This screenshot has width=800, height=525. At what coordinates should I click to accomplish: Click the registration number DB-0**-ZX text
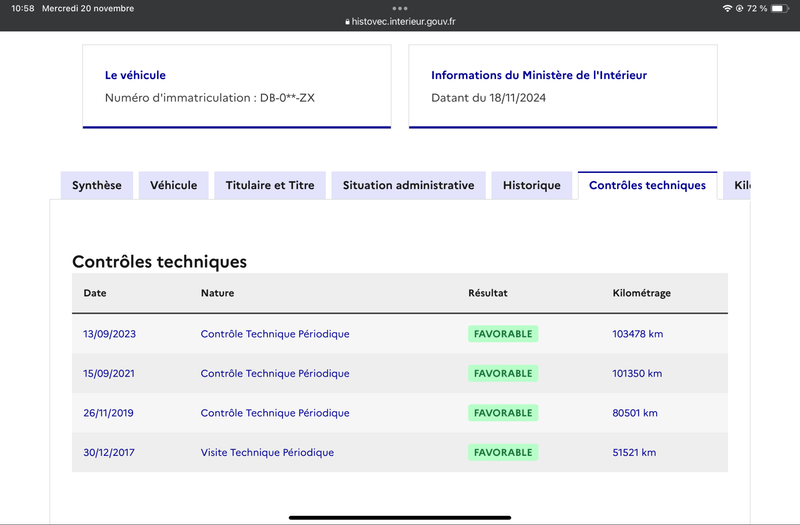(287, 97)
